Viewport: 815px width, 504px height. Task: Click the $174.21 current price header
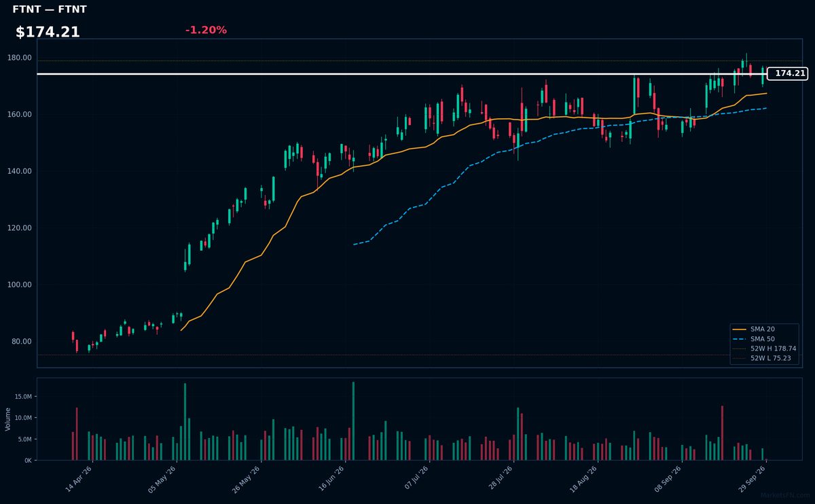(x=48, y=32)
